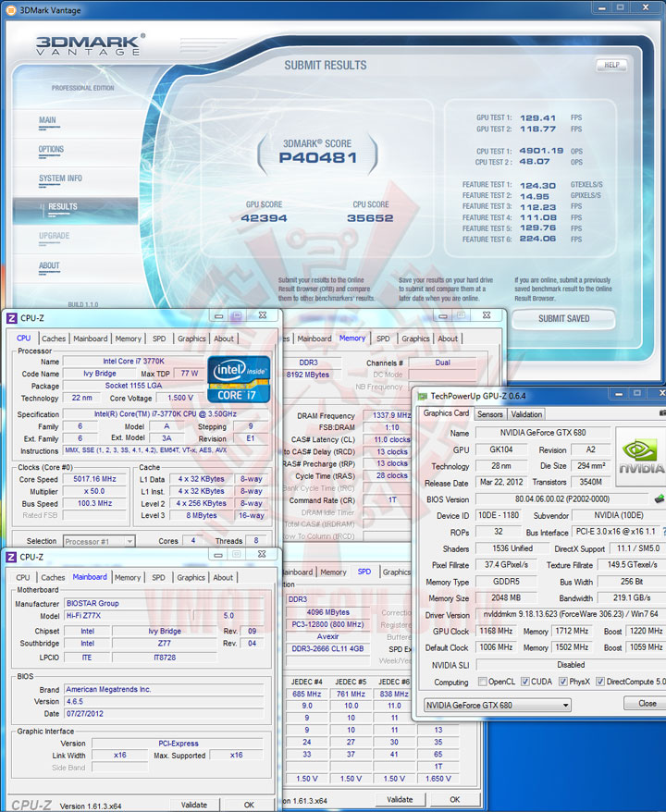Image resolution: width=666 pixels, height=812 pixels.
Task: Open SPD tab in the DRAM Frequency CPU-Z window
Action: coord(383,338)
